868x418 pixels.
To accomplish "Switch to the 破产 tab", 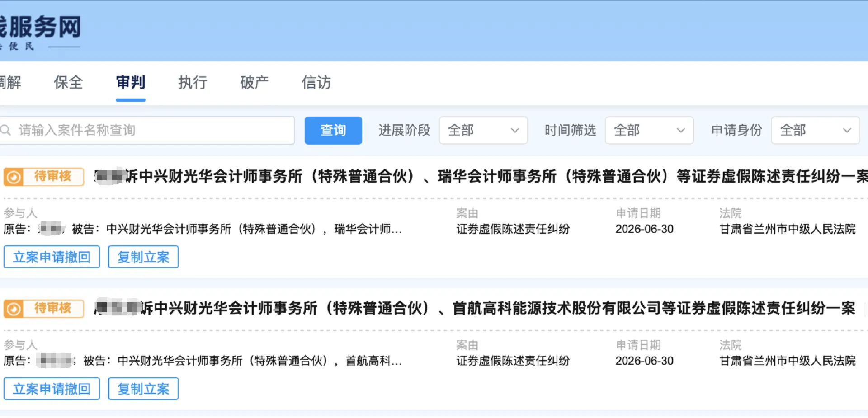I will [255, 83].
